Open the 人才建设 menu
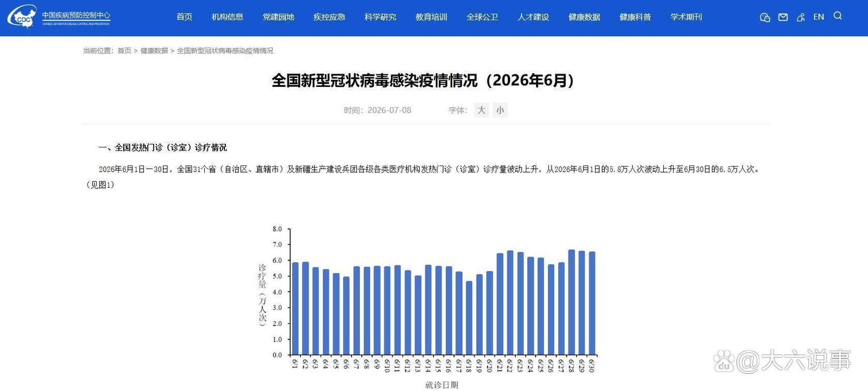868x391 pixels. (533, 17)
